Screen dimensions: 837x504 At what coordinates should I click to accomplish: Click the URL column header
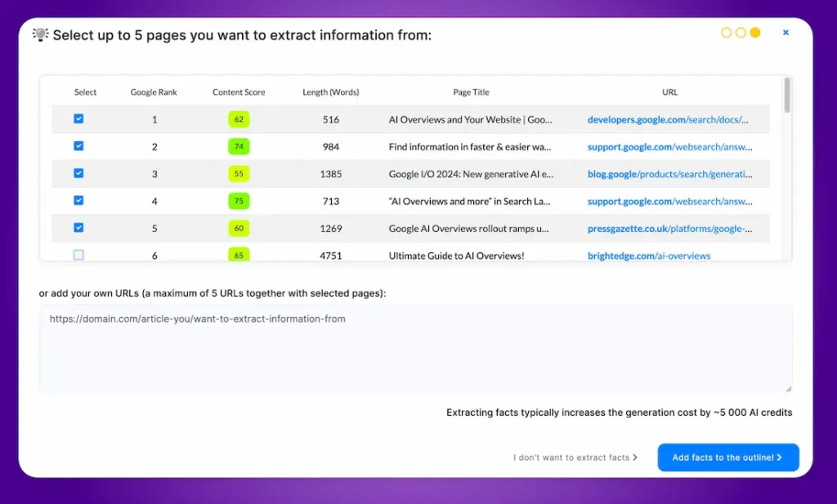pos(669,92)
